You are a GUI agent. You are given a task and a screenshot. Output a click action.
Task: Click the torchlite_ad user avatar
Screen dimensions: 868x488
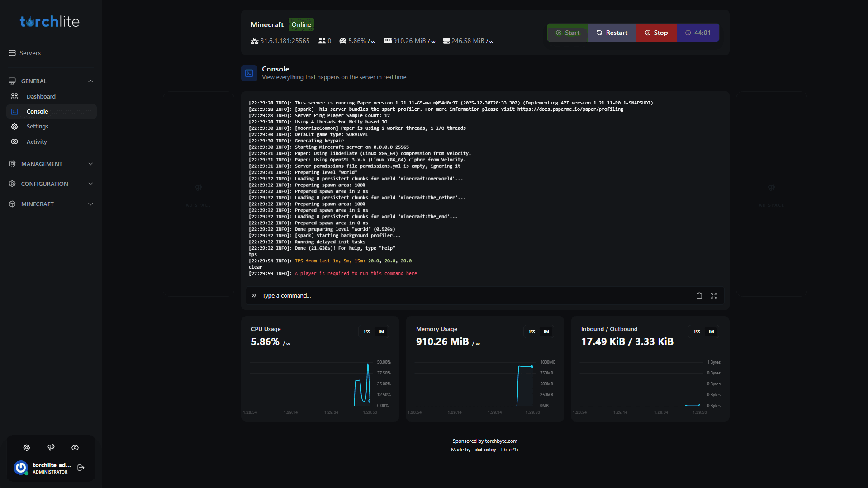tap(21, 468)
